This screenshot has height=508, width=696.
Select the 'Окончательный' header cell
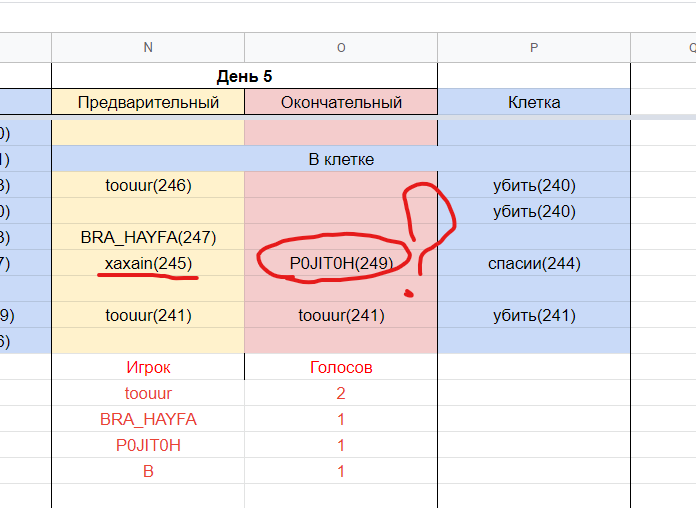341,102
